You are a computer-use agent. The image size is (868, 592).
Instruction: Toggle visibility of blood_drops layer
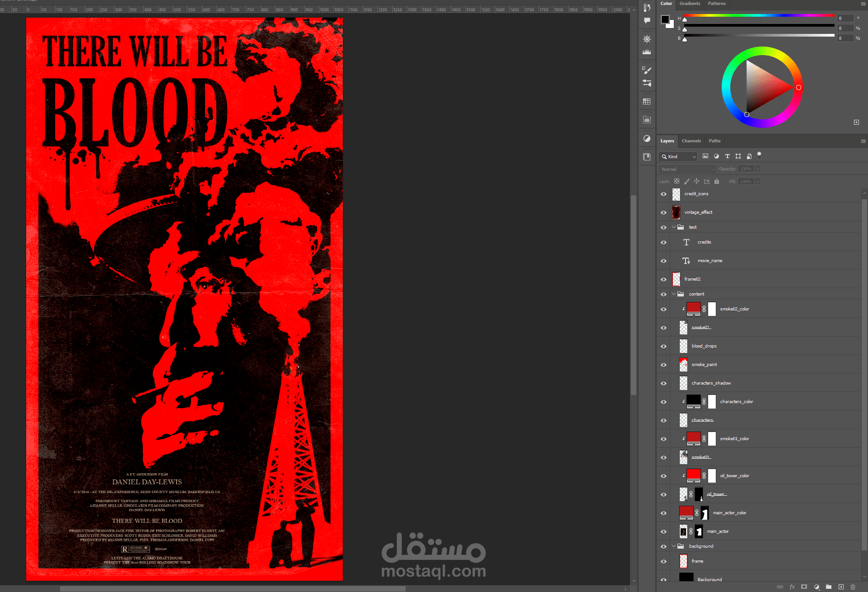(663, 346)
